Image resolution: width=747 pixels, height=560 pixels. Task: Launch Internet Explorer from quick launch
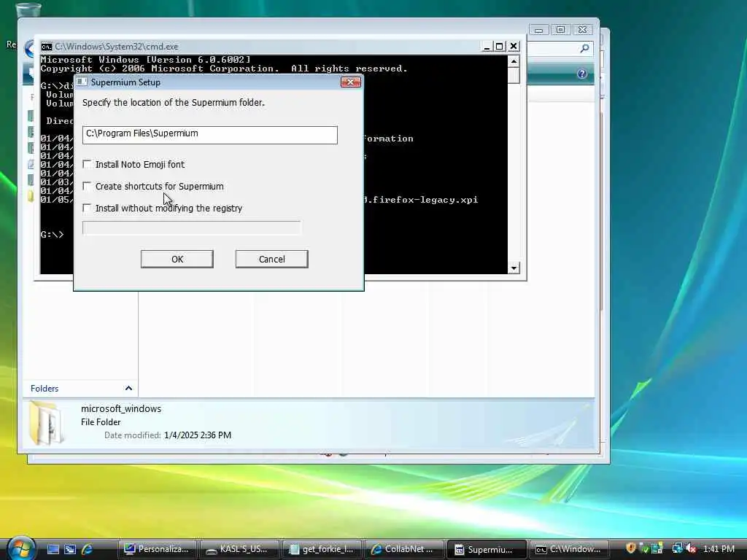click(x=88, y=549)
